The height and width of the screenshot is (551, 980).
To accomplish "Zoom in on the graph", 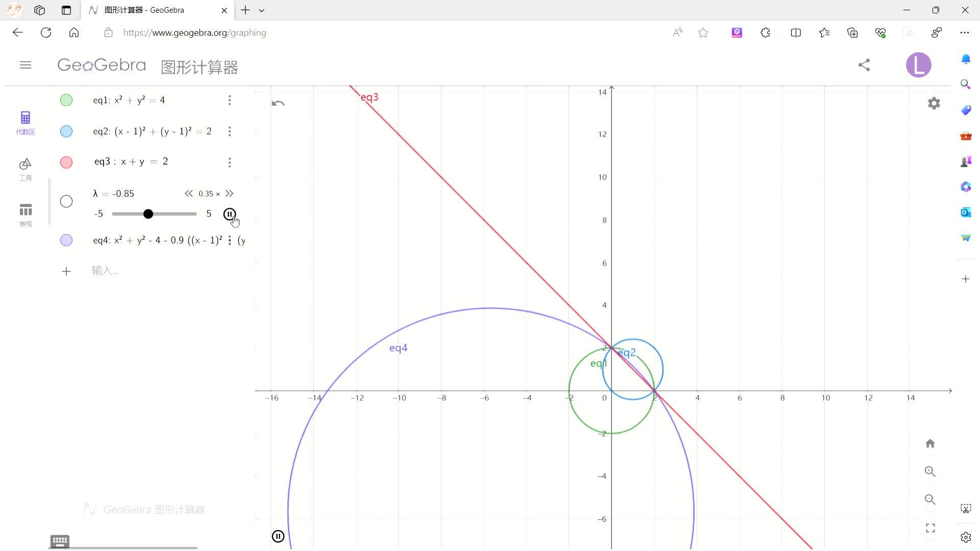I will click(930, 471).
